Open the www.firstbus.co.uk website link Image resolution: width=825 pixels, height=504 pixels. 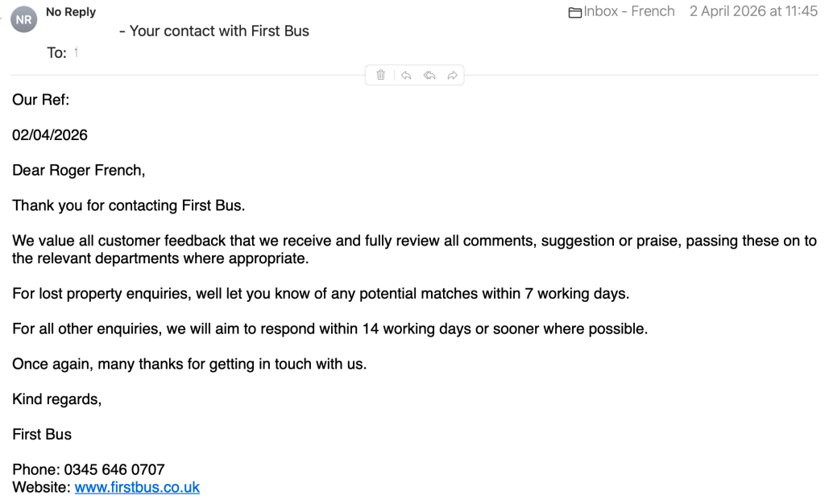coord(137,487)
